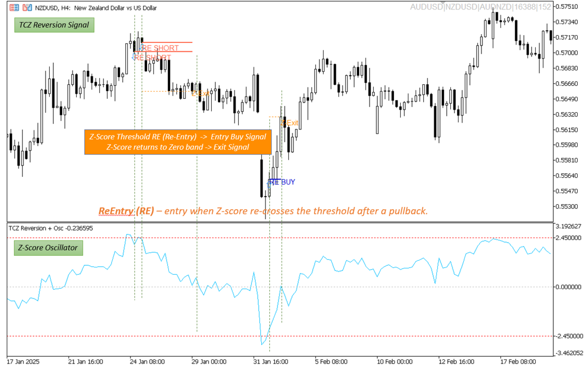Viewport: 588px width, 368px height.
Task: Click the 10 Feb 00:00 date label
Action: point(395,362)
